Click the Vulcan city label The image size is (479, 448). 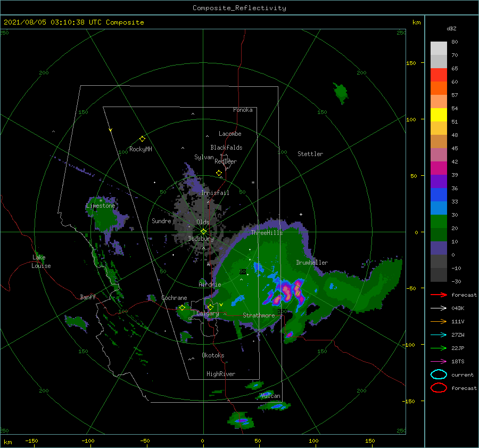coord(270,396)
